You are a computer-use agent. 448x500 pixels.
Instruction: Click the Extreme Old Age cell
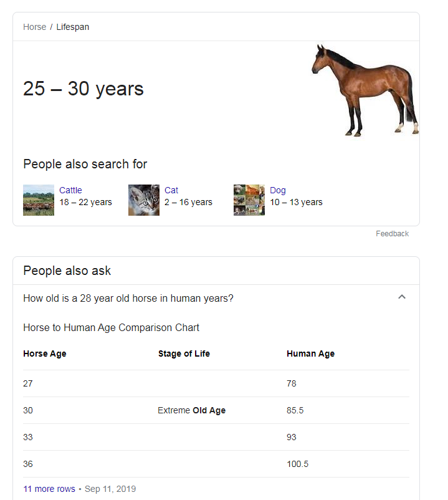click(191, 410)
